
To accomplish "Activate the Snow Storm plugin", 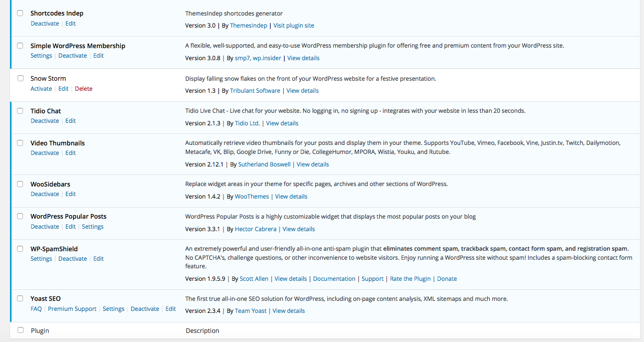I will click(41, 89).
